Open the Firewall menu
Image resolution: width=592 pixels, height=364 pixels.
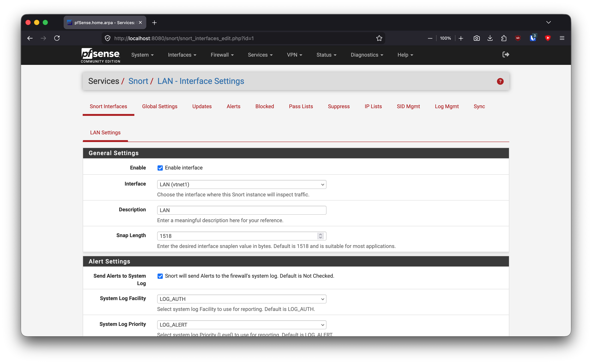222,55
